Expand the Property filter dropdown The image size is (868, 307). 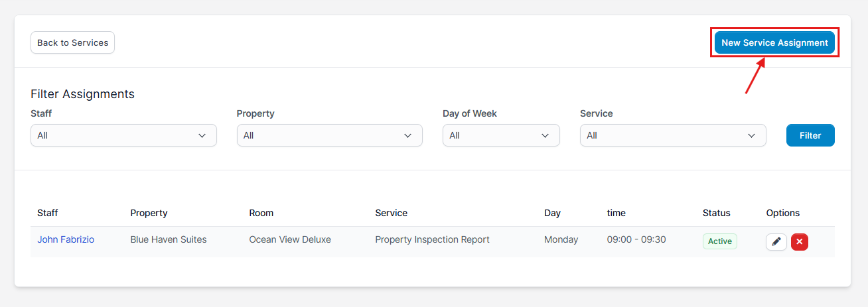click(x=329, y=135)
